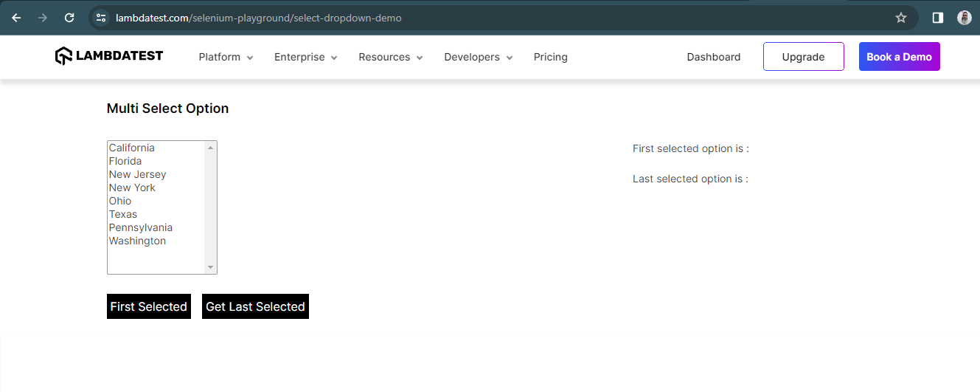This screenshot has width=980, height=392.
Task: Click the address bar URL
Action: (259, 18)
